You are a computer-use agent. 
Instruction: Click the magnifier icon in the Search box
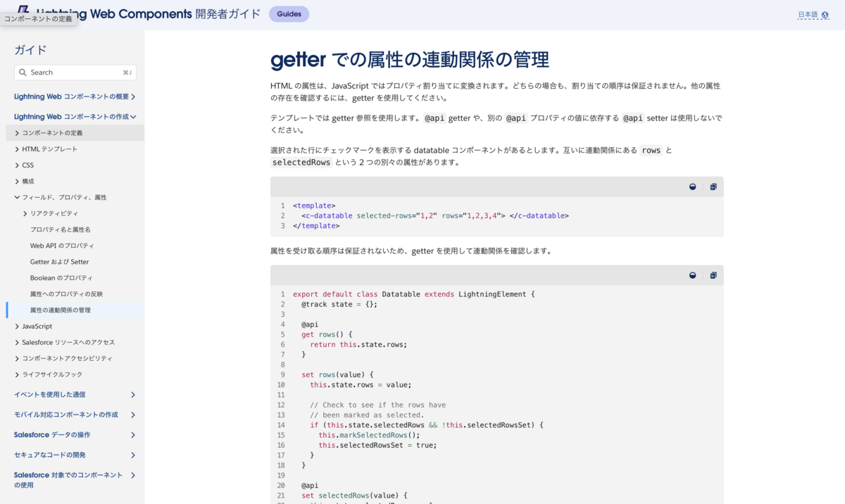[23, 73]
